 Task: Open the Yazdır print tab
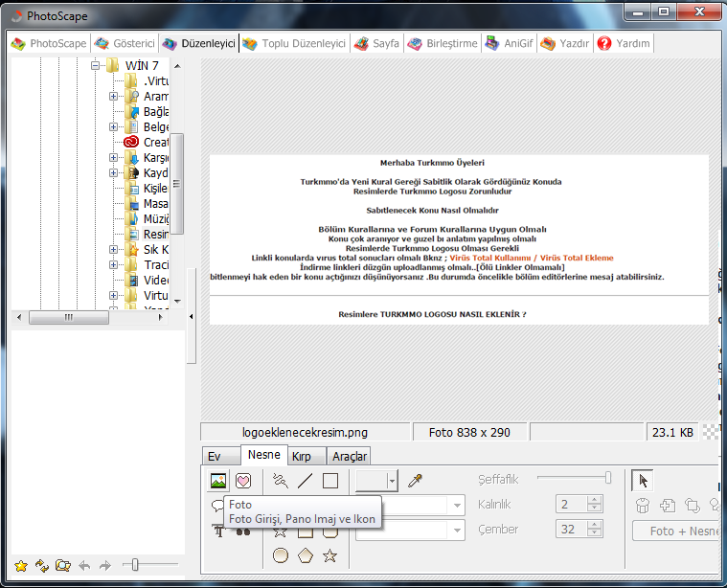coord(565,44)
